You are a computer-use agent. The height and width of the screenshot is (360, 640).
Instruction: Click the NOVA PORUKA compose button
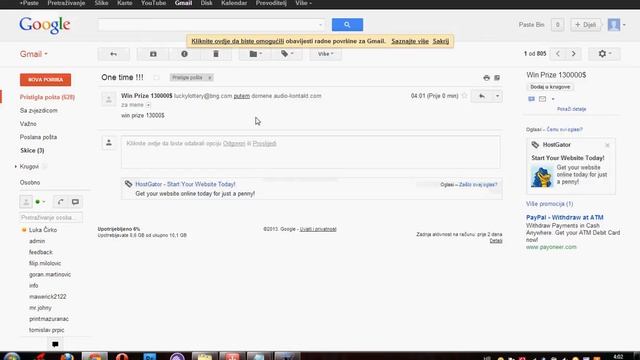pos(45,80)
